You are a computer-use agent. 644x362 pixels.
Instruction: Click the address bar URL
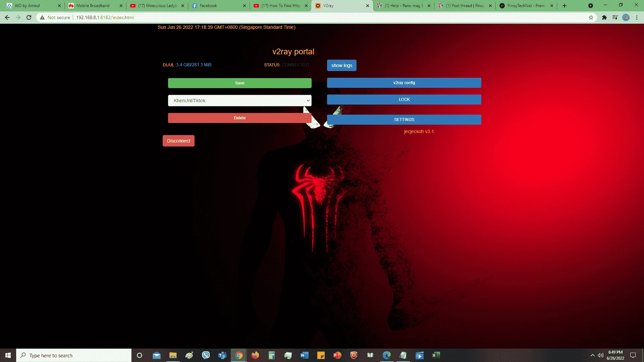click(105, 17)
